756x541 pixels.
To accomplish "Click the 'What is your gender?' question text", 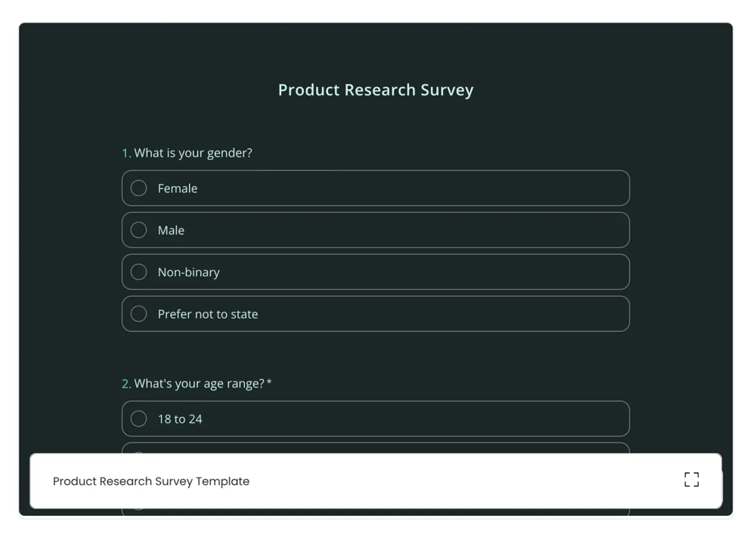I will pyautogui.click(x=194, y=153).
